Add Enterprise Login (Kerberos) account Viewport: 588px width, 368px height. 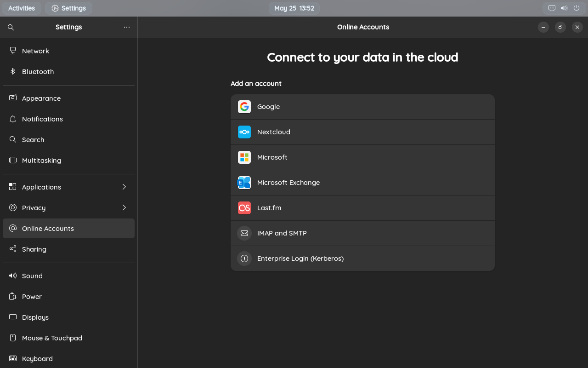pos(362,259)
